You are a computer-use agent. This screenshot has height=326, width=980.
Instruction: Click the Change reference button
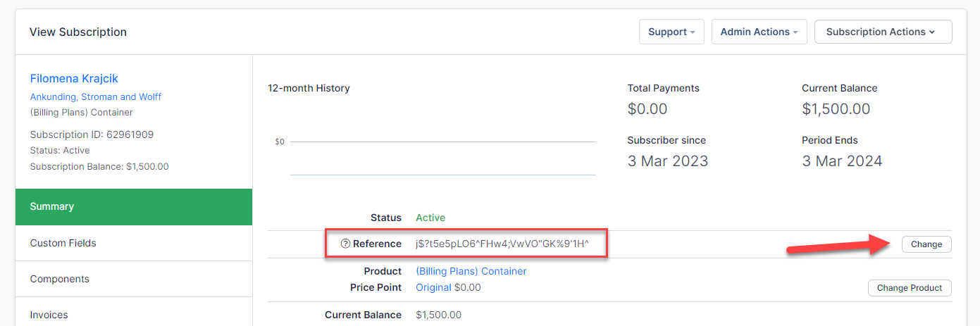(926, 244)
